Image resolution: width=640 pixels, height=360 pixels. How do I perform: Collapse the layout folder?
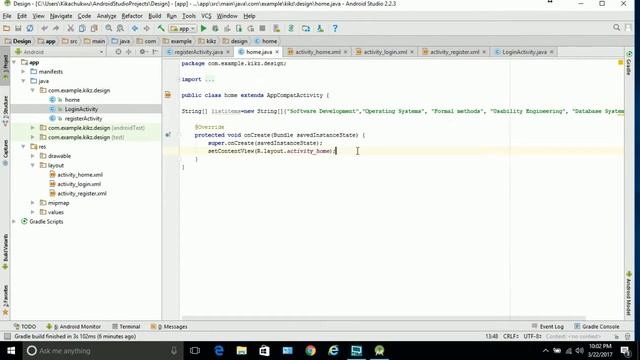pos(33,165)
